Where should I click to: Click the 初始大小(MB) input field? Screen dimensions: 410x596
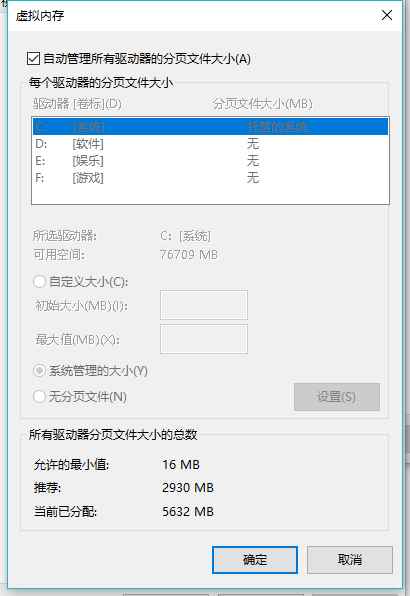pos(204,305)
